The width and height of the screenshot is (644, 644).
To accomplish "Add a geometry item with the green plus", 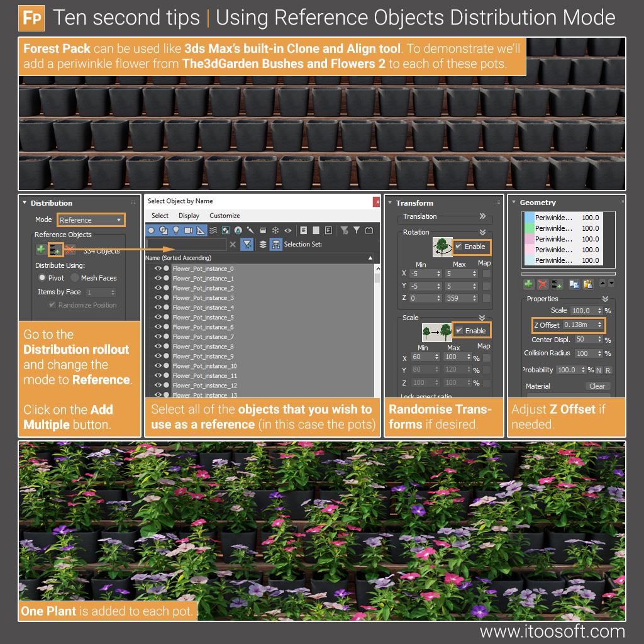I will [528, 284].
